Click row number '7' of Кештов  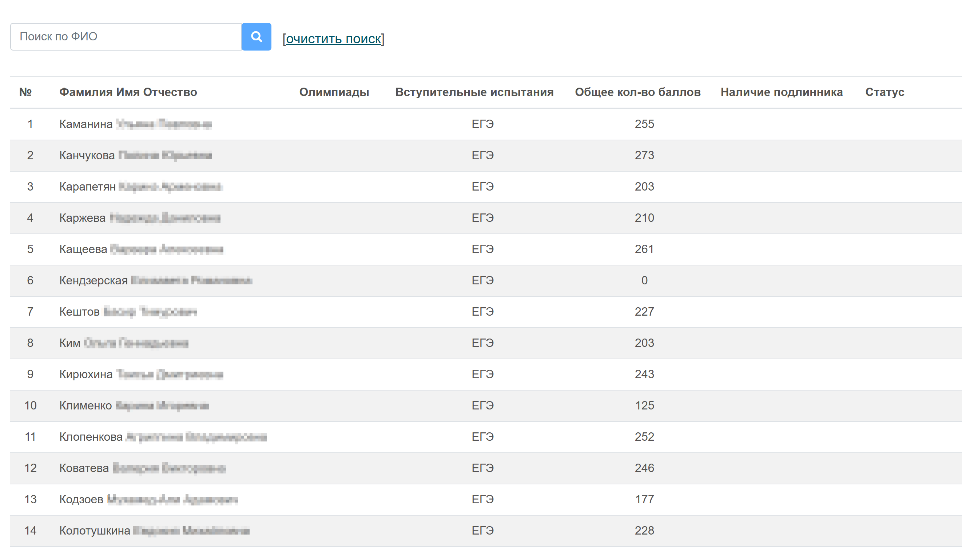pos(30,312)
